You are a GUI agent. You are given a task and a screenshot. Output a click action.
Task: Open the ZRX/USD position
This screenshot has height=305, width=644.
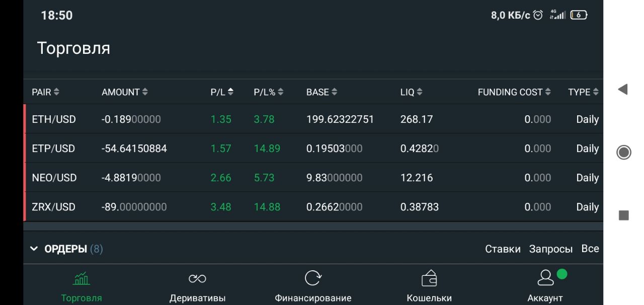pos(313,207)
